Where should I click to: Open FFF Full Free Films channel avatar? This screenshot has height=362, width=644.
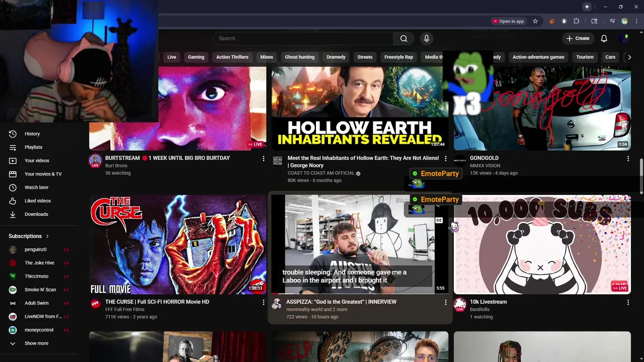(95, 304)
